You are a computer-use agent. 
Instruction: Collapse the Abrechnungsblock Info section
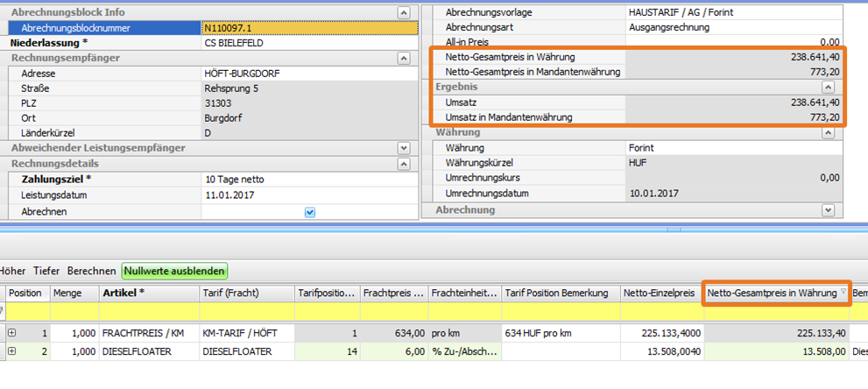point(403,13)
